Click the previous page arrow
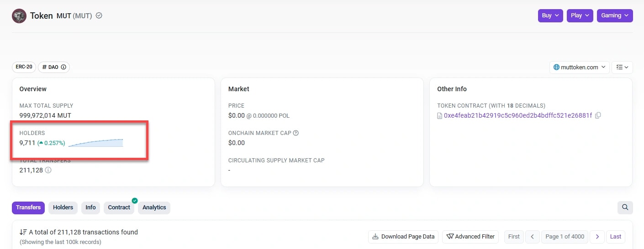Viewport: 644px width, 249px height. (x=532, y=237)
